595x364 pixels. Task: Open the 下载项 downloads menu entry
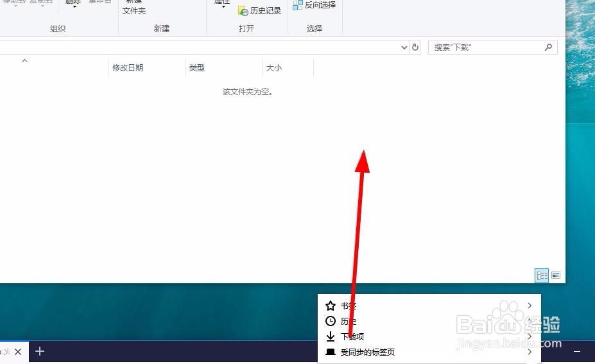[429, 336]
